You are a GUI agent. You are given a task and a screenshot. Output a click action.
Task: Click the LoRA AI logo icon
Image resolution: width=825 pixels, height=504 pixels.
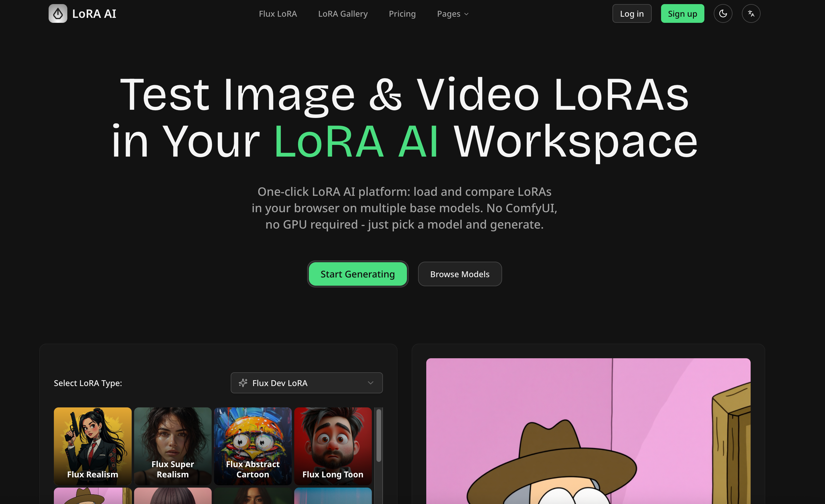58,13
